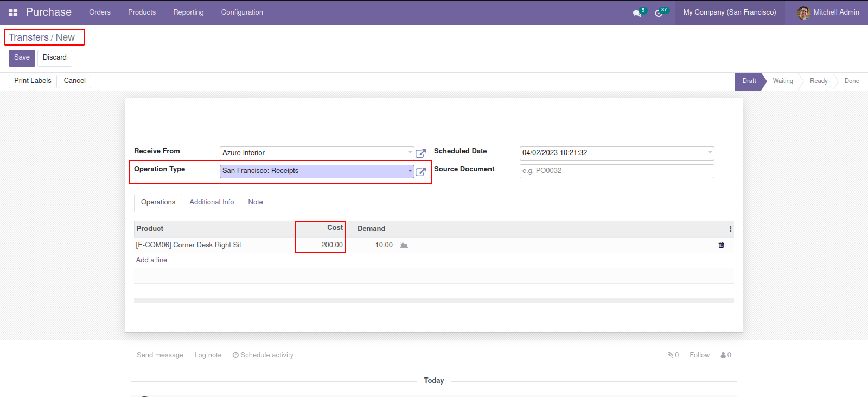Click the forecast chart icon in product row
868x397 pixels.
pos(404,245)
